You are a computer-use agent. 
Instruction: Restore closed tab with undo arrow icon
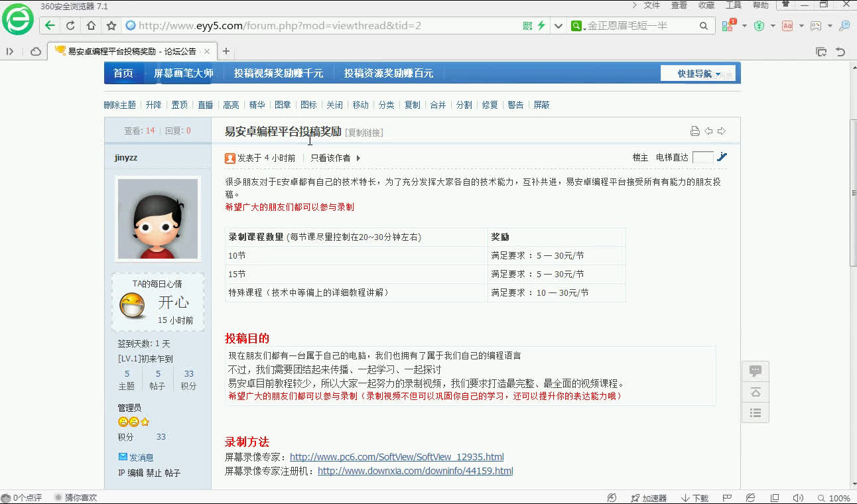(x=840, y=51)
